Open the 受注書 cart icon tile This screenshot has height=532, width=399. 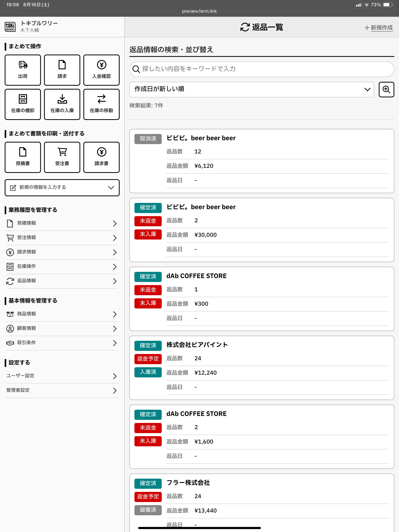[62, 157]
